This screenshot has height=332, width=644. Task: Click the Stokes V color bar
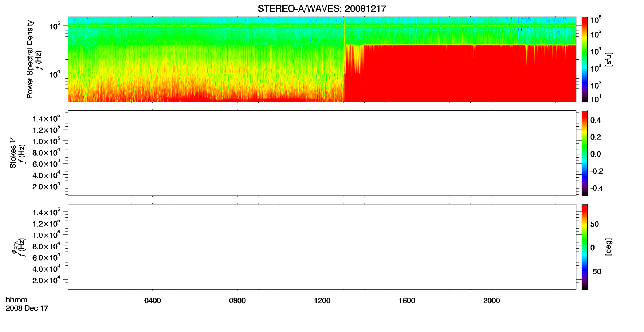tap(585, 153)
